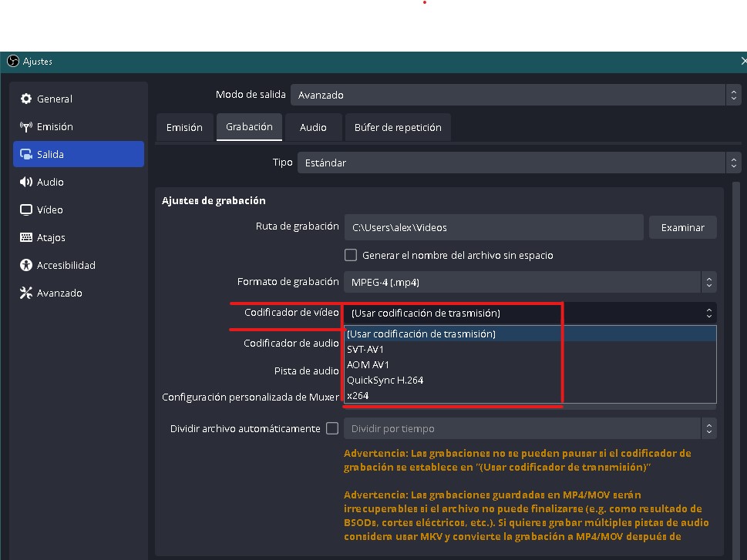Collapse the Codificador de vídeo dropdown
The image size is (747, 560).
click(x=530, y=313)
